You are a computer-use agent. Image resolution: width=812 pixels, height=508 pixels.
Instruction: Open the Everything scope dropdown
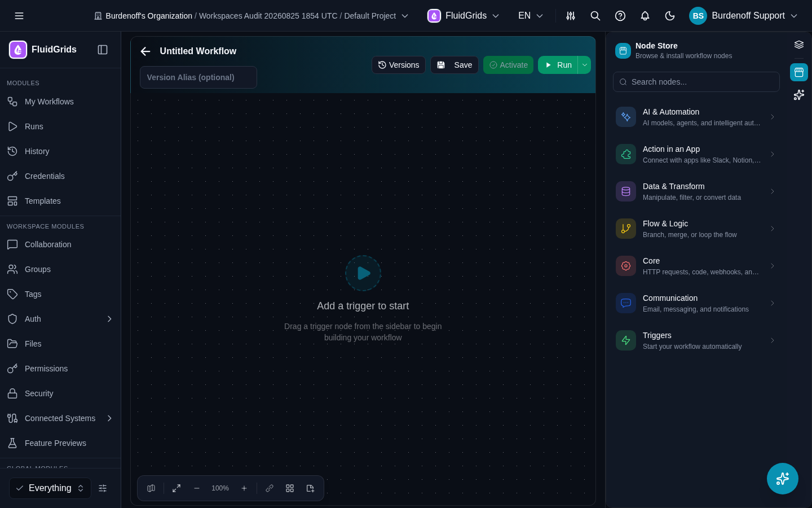click(x=50, y=488)
